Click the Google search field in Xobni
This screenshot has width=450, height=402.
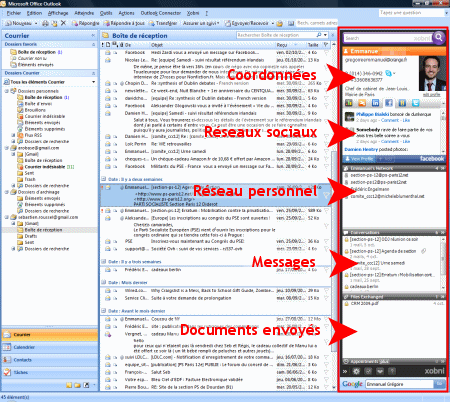click(399, 384)
